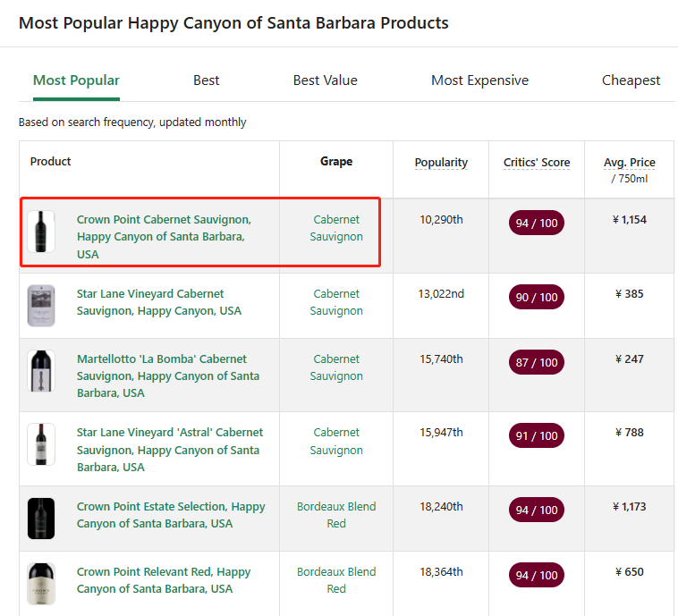678x616 pixels.
Task: Click Cabernet Sauvignon grape for Martellotto
Action: pos(336,367)
